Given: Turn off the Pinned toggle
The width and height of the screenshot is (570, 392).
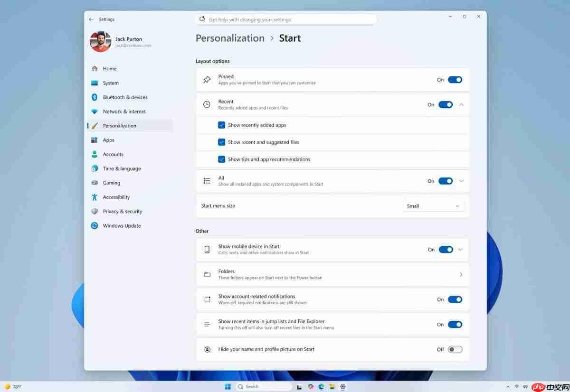Looking at the screenshot, I should 455,80.
